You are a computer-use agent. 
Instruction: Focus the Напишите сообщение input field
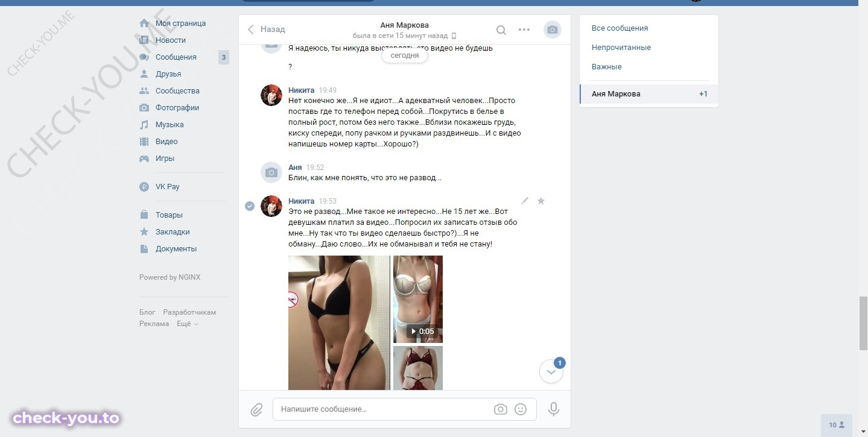point(405,409)
